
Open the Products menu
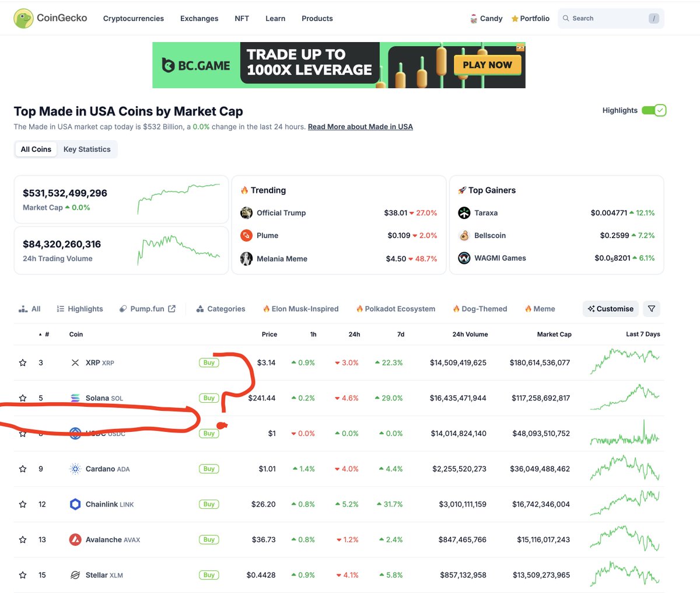(x=317, y=19)
